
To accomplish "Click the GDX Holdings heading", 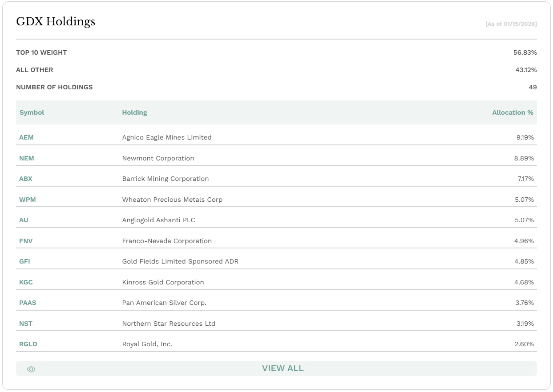I will 56,22.
